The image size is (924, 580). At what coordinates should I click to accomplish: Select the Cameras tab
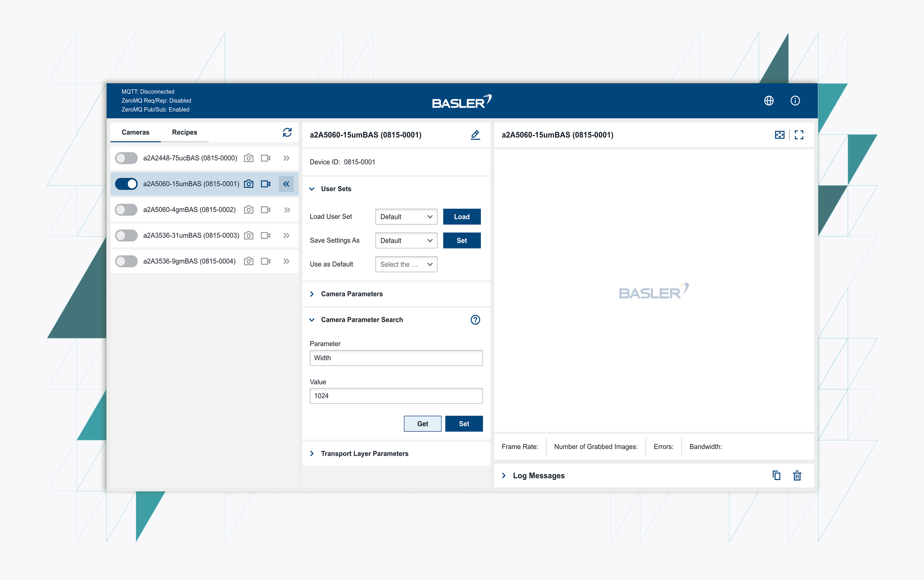point(135,132)
